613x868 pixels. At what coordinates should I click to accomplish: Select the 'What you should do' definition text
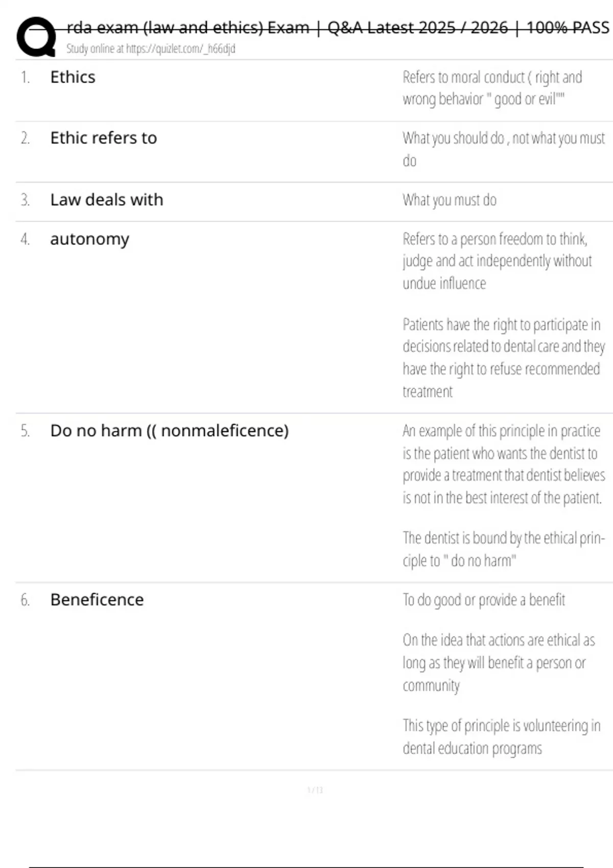tap(503, 149)
